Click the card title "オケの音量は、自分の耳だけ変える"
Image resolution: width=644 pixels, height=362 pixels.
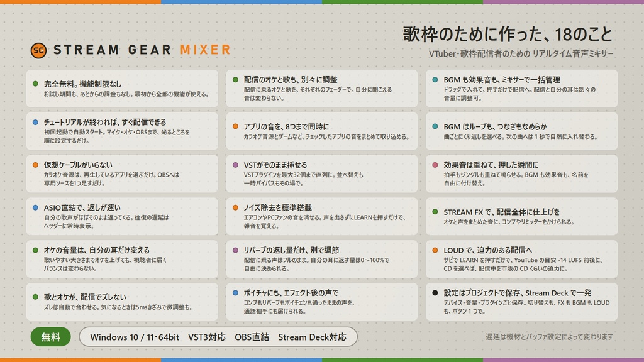click(x=97, y=250)
